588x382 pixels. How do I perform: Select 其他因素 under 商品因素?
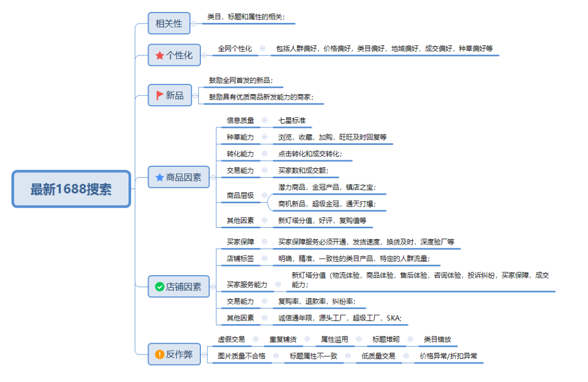coord(241,221)
